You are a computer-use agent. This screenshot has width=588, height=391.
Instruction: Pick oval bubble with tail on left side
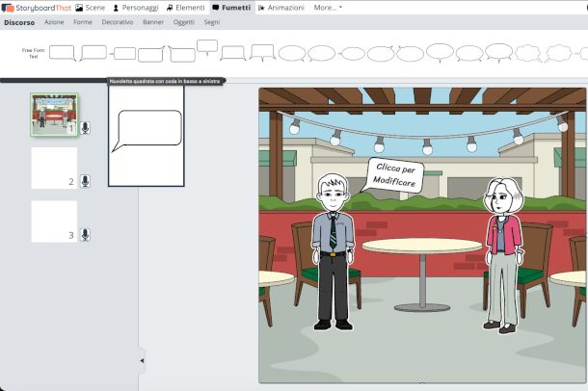tap(352, 54)
